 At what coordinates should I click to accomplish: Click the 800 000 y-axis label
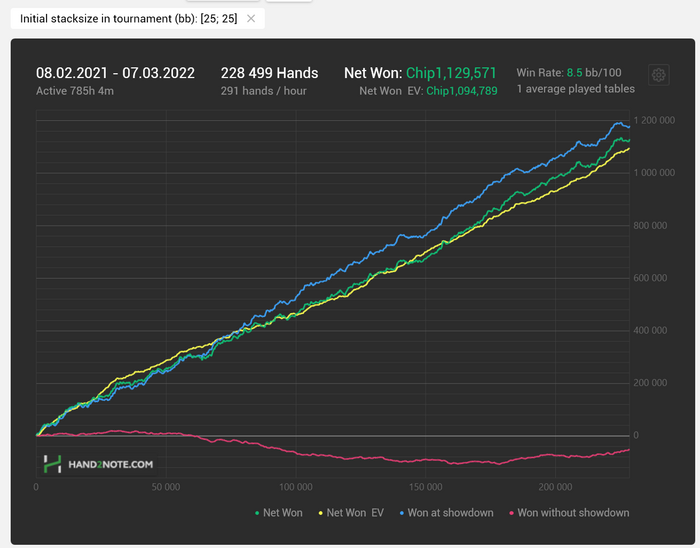pos(650,225)
